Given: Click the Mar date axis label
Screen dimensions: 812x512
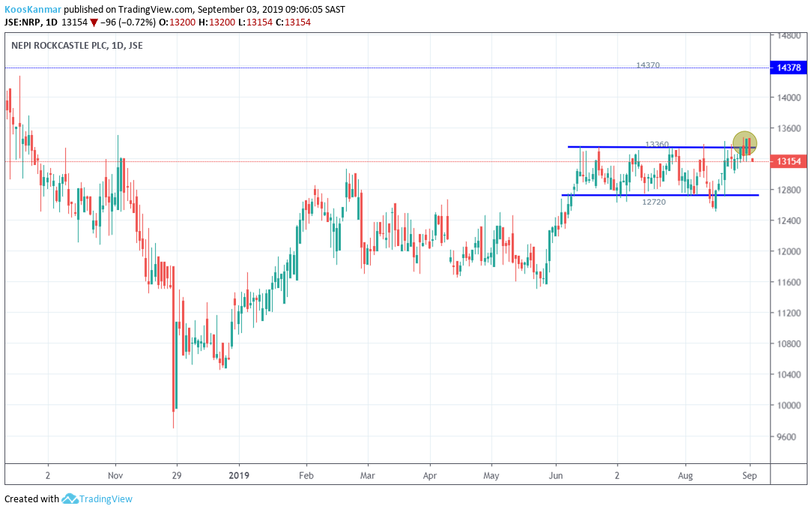Looking at the screenshot, I should click(367, 475).
